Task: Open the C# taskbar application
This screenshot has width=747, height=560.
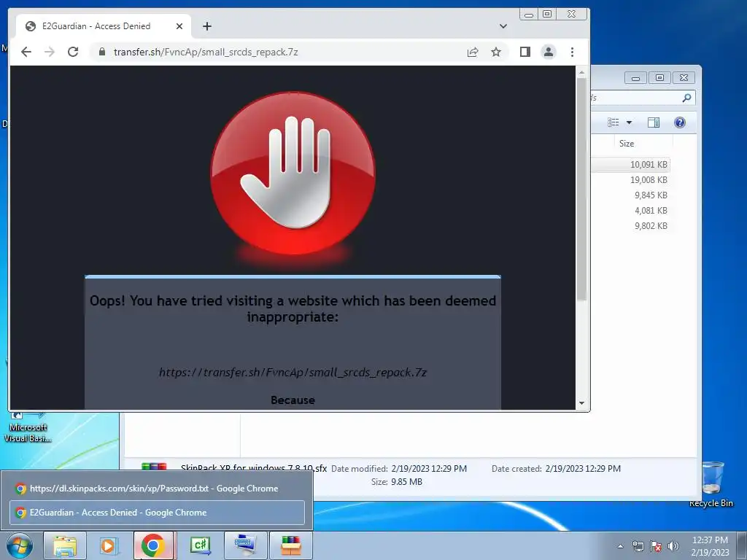Action: click(200, 545)
